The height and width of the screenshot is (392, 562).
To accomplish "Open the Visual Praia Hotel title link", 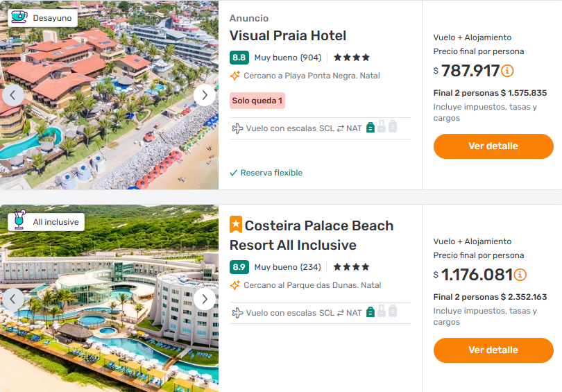I will [x=288, y=36].
